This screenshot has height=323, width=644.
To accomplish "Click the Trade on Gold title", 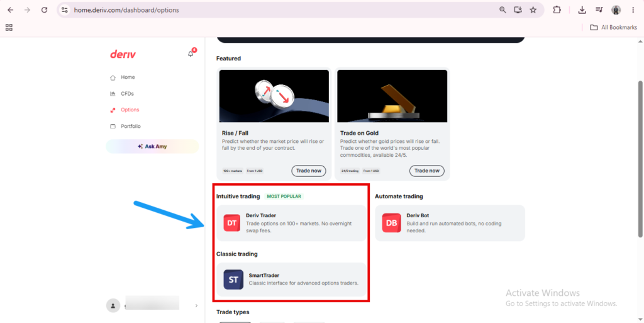I will [x=359, y=133].
